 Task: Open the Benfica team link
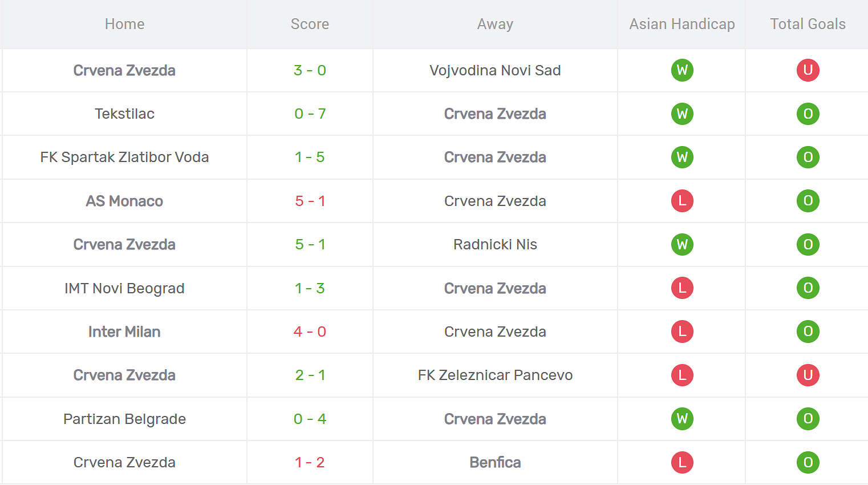[x=495, y=462]
